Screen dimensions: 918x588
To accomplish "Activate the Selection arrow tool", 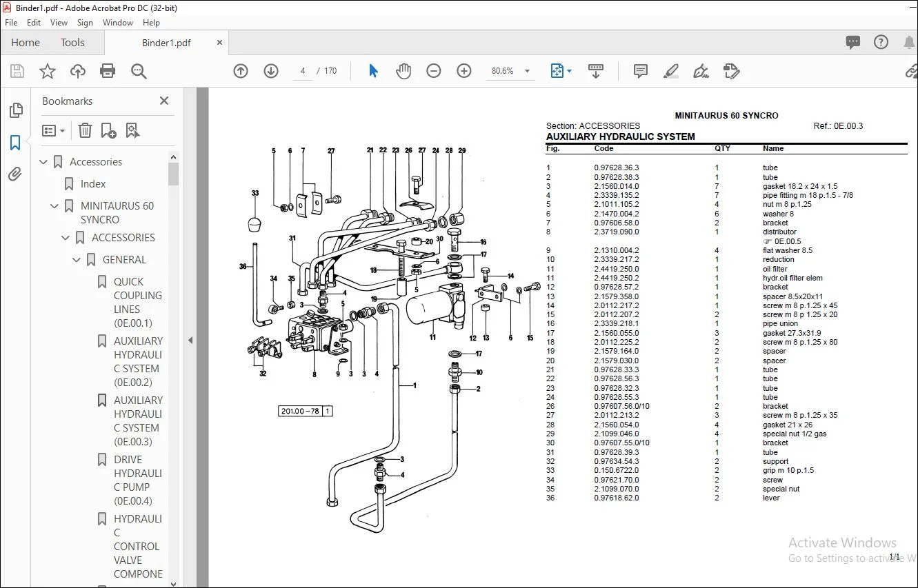I will pyautogui.click(x=373, y=71).
